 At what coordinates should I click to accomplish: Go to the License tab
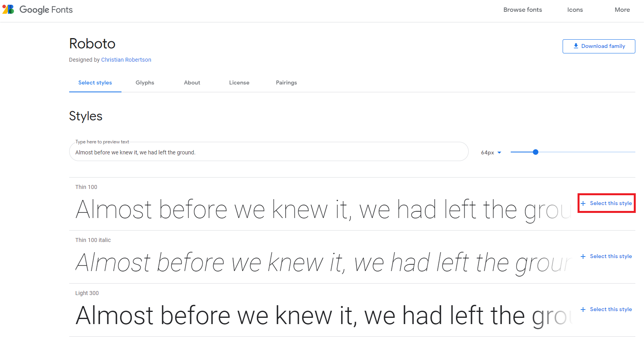click(x=239, y=82)
